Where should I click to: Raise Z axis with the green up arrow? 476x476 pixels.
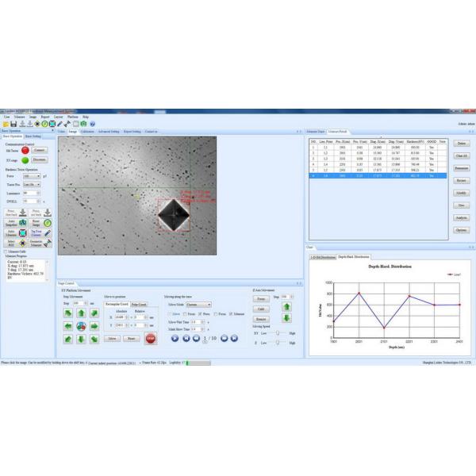[x=287, y=306]
